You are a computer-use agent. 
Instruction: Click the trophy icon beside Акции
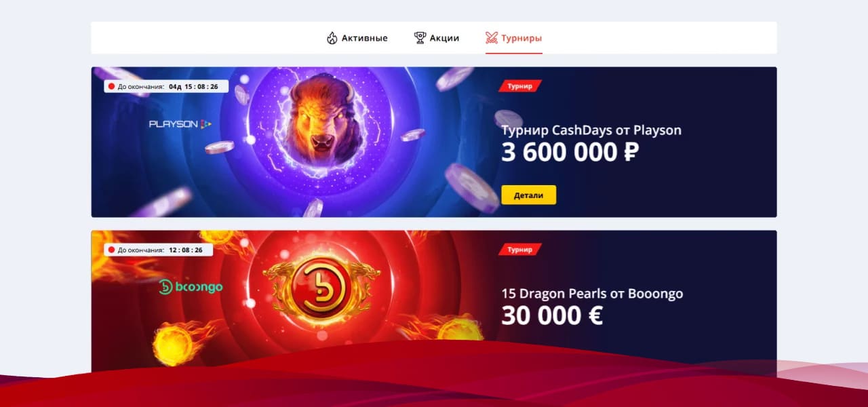[x=420, y=38]
